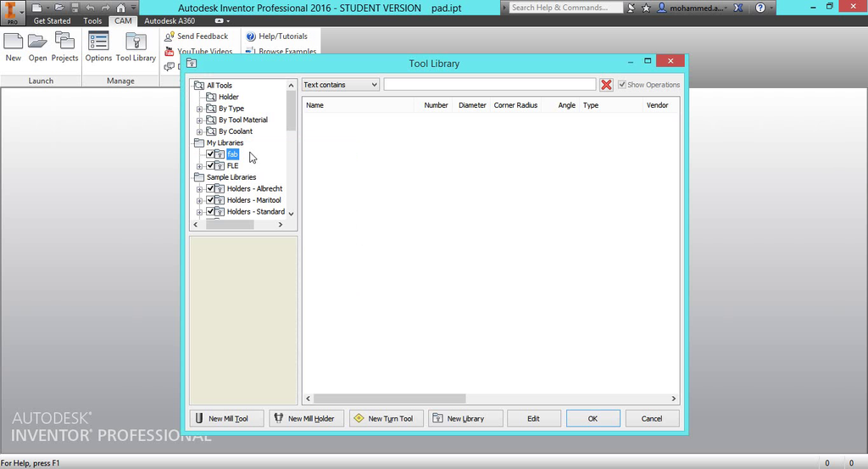Uncheck the FLE library checkbox

click(210, 165)
